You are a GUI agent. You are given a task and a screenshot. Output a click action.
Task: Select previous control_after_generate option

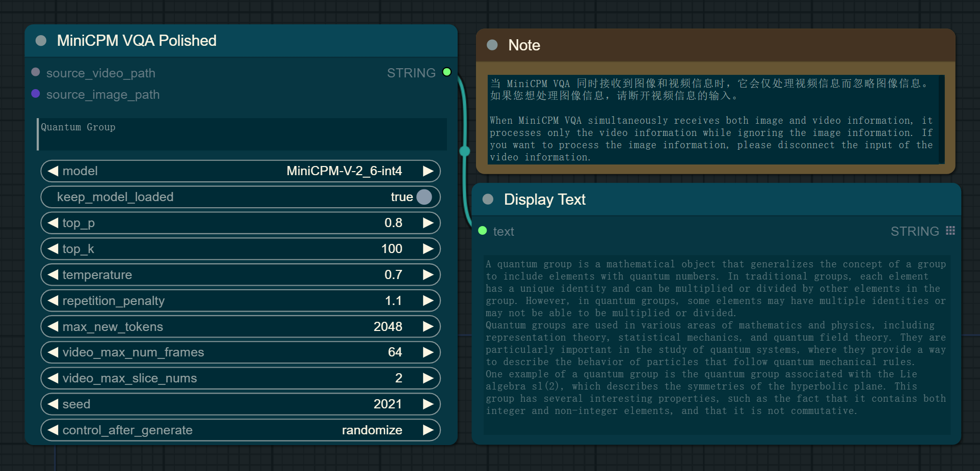(52, 430)
